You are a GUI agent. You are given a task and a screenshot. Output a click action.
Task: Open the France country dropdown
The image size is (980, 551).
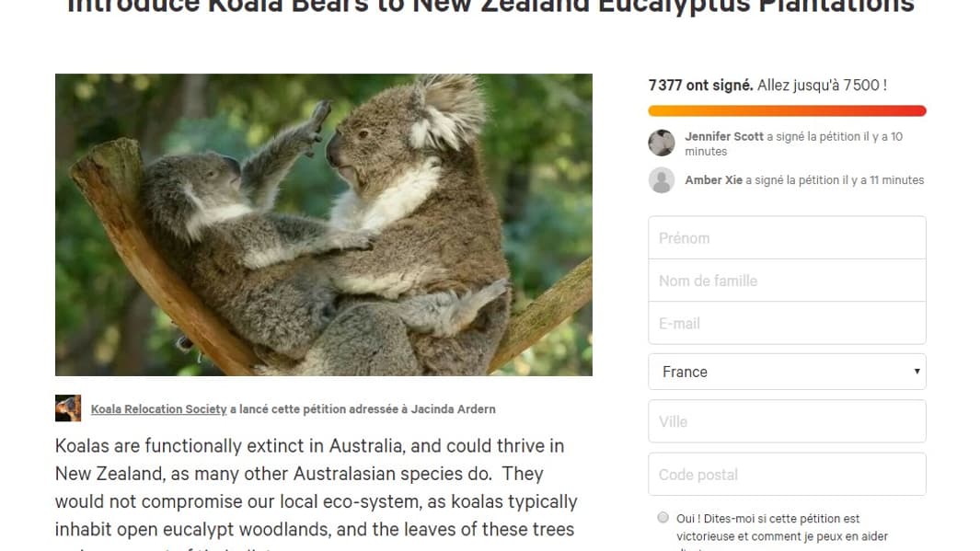coord(787,372)
